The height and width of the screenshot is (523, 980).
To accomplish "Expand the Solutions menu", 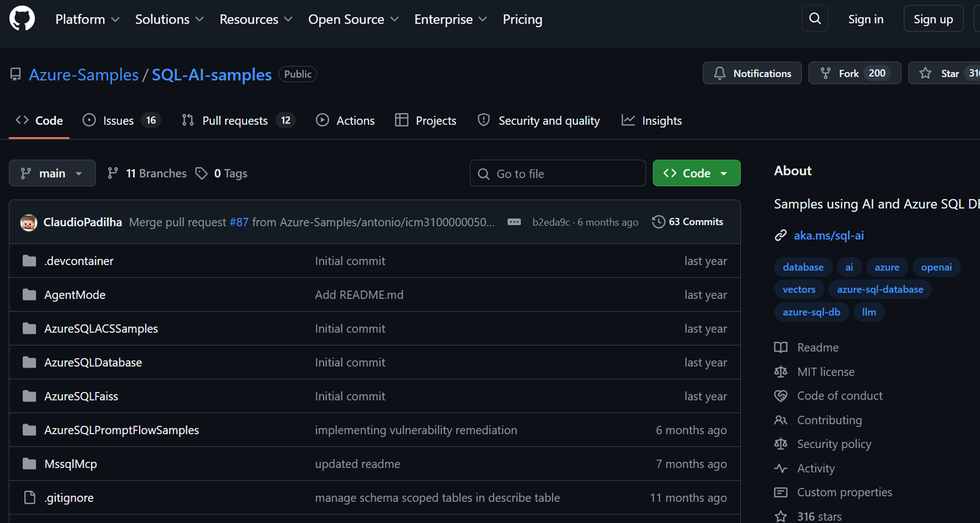I will pyautogui.click(x=169, y=20).
